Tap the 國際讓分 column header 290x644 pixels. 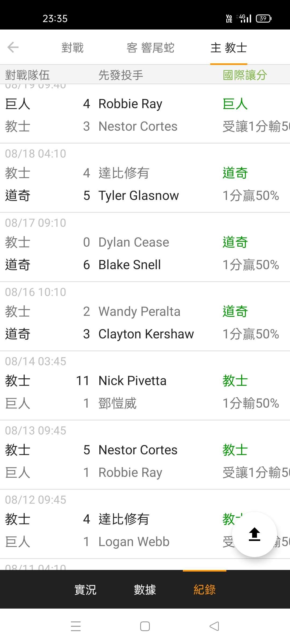point(245,75)
